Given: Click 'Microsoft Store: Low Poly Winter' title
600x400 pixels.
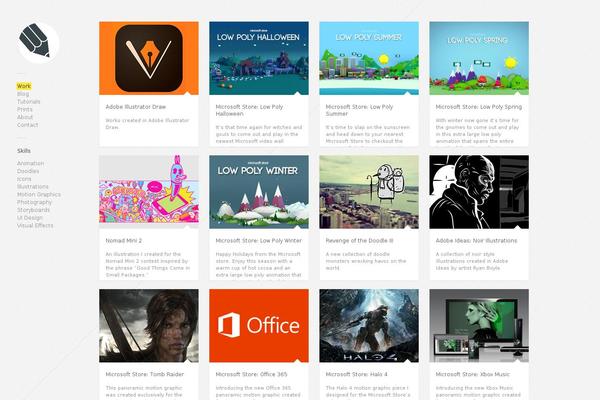Looking at the screenshot, I should pyautogui.click(x=259, y=241).
